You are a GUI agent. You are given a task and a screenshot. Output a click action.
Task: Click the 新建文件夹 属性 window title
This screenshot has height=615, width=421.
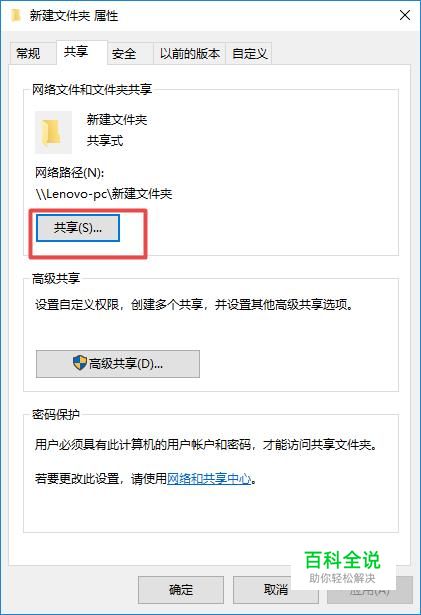[74, 16]
